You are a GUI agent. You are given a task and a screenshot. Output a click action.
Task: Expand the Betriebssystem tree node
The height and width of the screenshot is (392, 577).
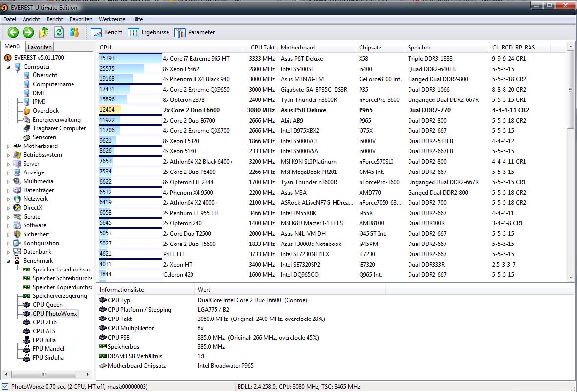[8, 155]
